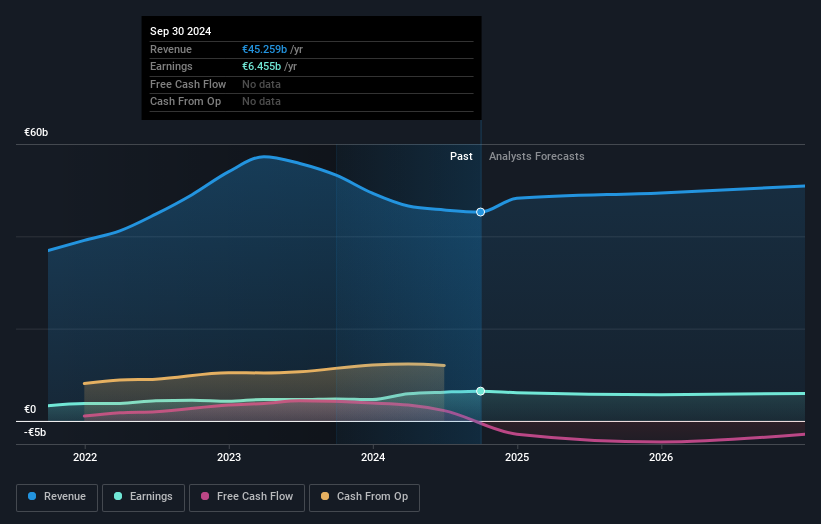Click the €0 y-axis label
This screenshot has height=524, width=821.
(x=30, y=409)
